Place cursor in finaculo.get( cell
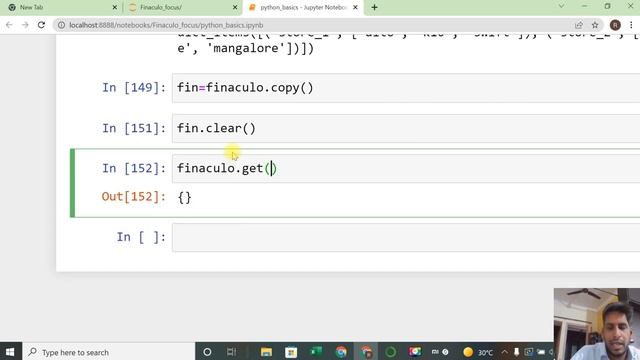Viewport: 640px width, 360px height. (x=406, y=168)
